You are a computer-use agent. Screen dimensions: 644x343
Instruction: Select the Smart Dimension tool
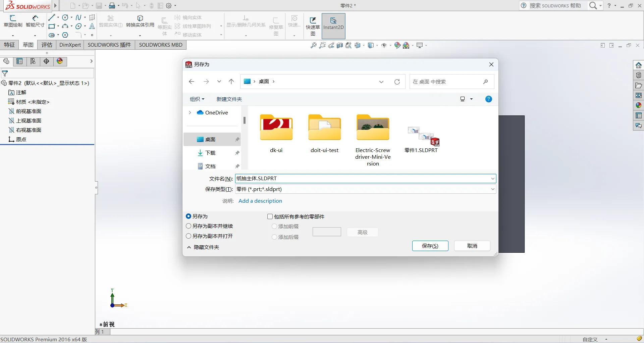point(35,21)
